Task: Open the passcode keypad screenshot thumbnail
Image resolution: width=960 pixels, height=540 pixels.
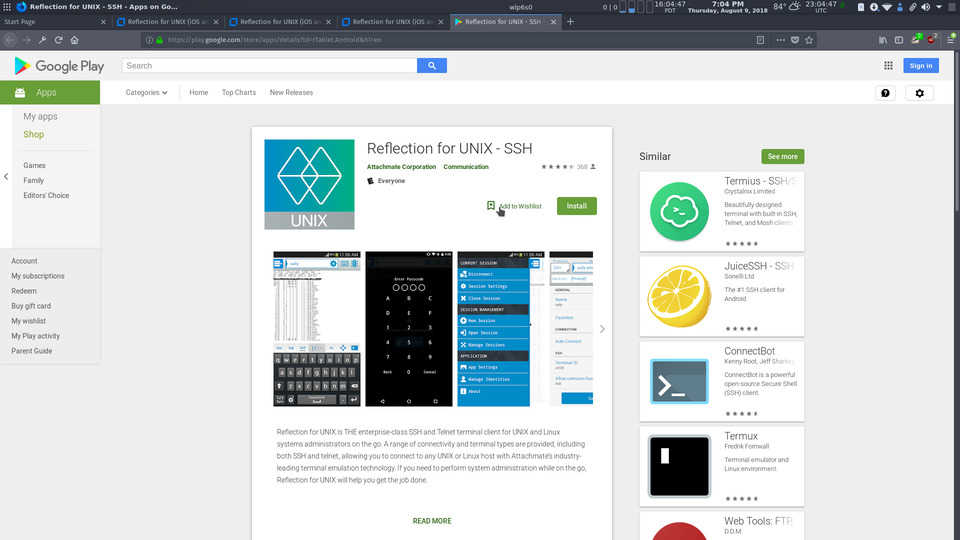Action: tap(409, 329)
